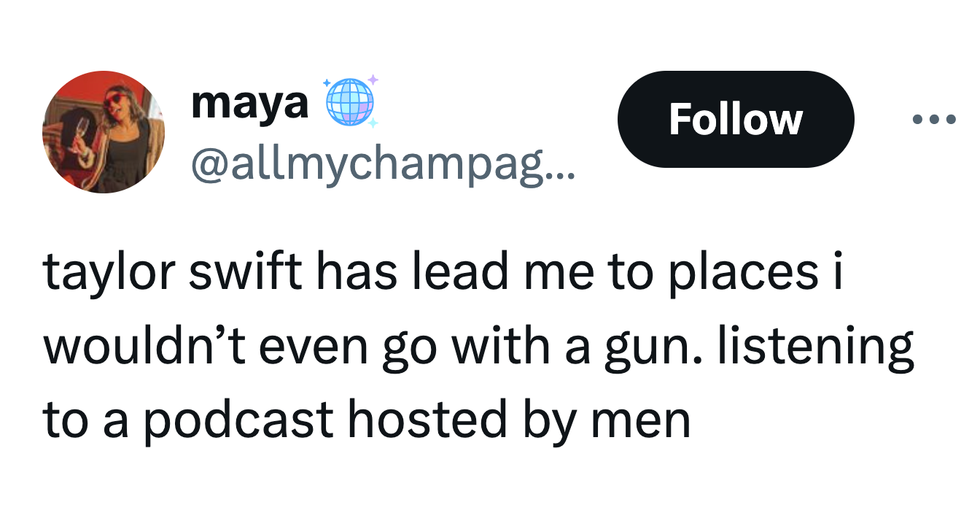Open the three-dot more options menu
The width and height of the screenshot is (980, 505).
click(934, 119)
